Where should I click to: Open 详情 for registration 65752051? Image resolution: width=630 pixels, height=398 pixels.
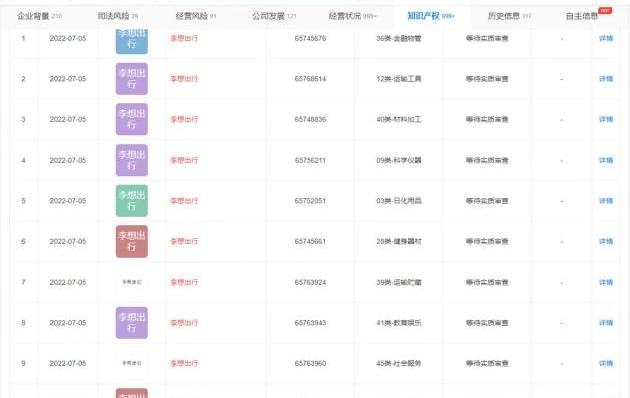tap(606, 201)
